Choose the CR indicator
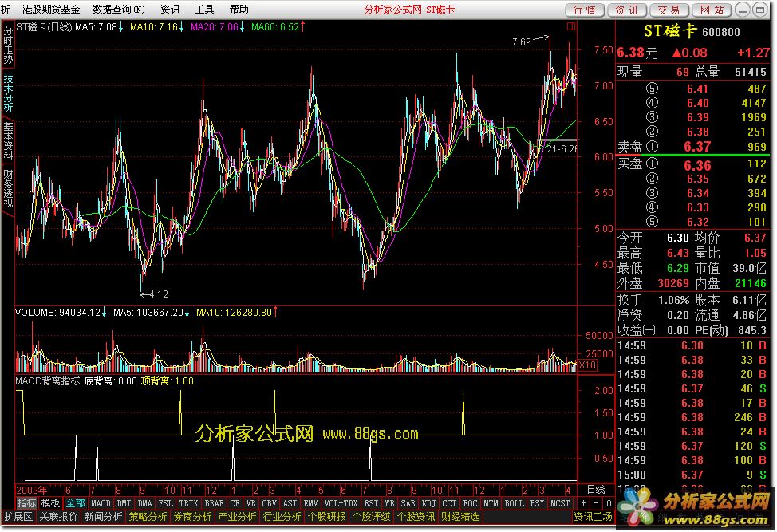 pyautogui.click(x=235, y=503)
